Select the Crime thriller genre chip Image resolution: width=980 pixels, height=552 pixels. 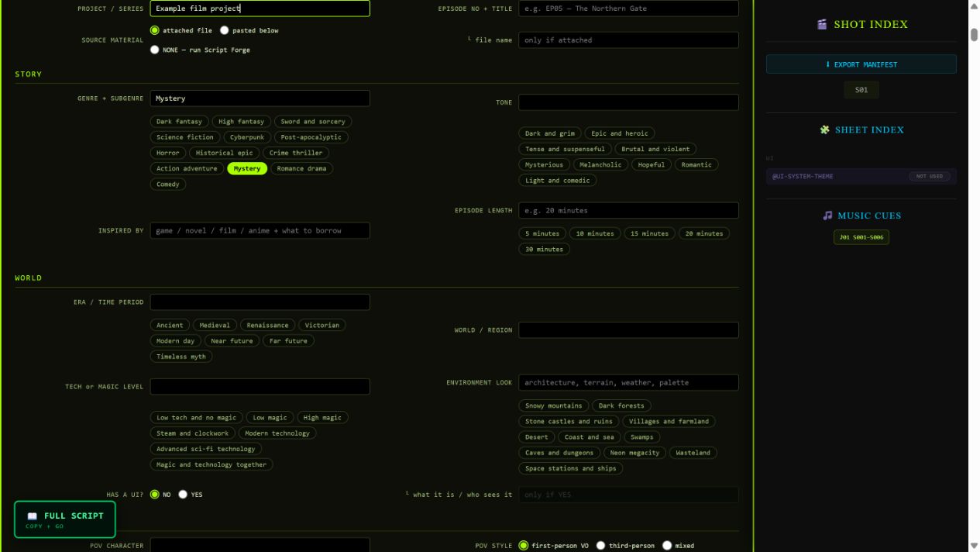(296, 153)
